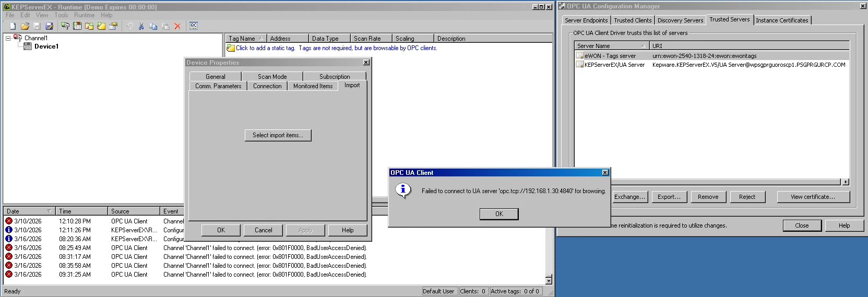
Task: Open the View menu
Action: 42,15
